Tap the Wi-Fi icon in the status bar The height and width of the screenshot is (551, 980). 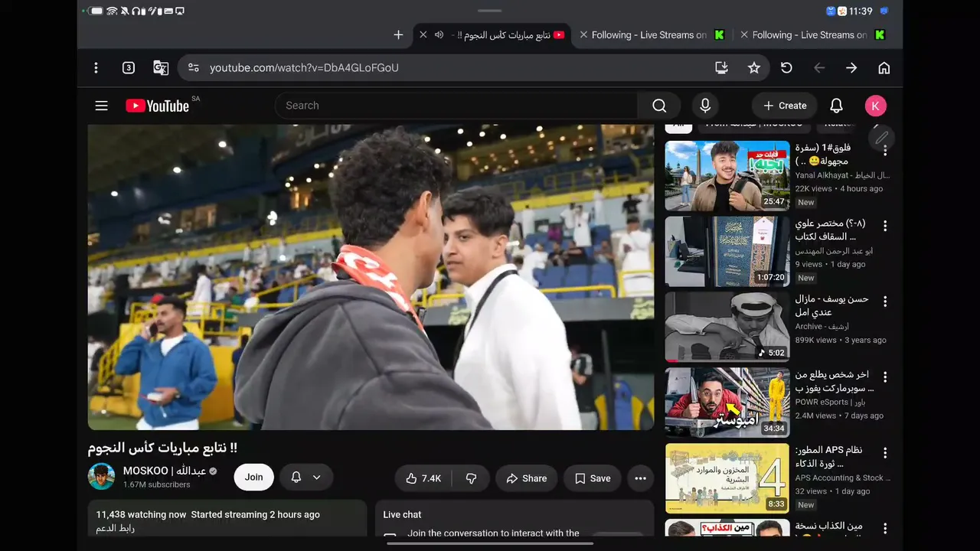112,11
